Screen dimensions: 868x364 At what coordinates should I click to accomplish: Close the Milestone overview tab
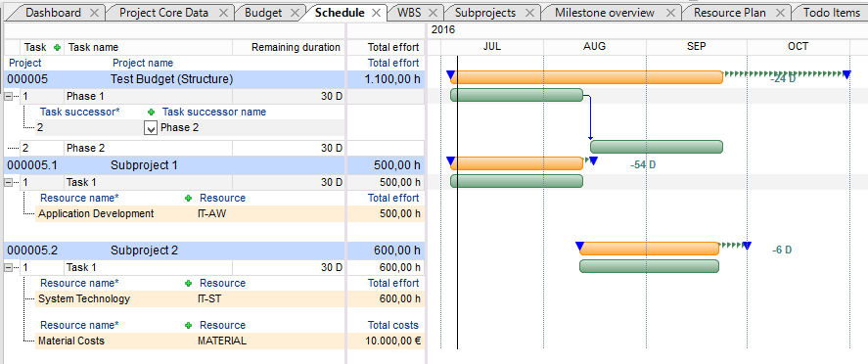click(670, 13)
